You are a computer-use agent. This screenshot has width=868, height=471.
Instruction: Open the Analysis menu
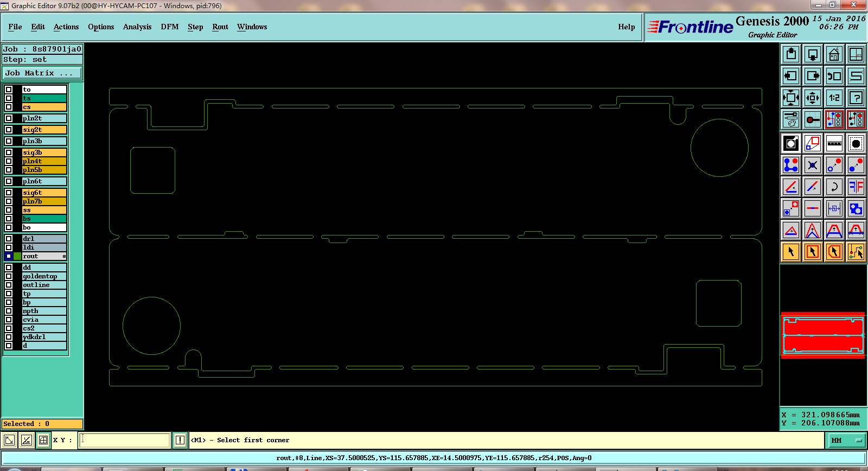click(x=137, y=27)
